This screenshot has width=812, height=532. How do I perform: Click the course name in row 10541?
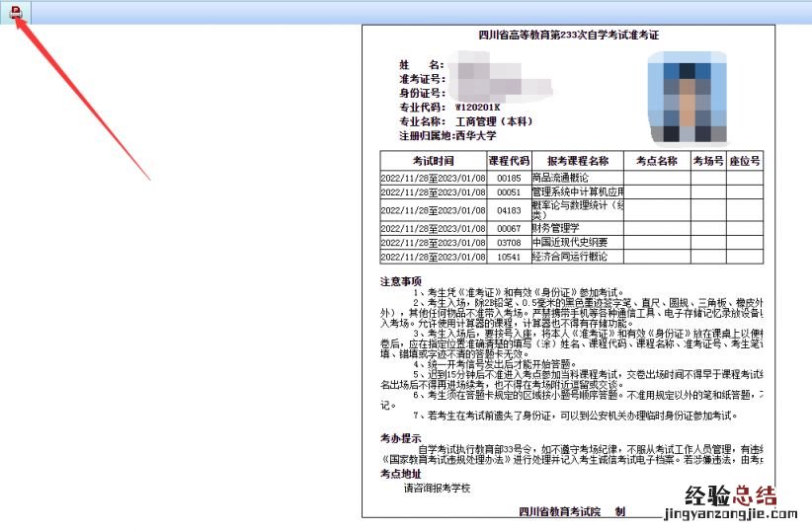570,257
